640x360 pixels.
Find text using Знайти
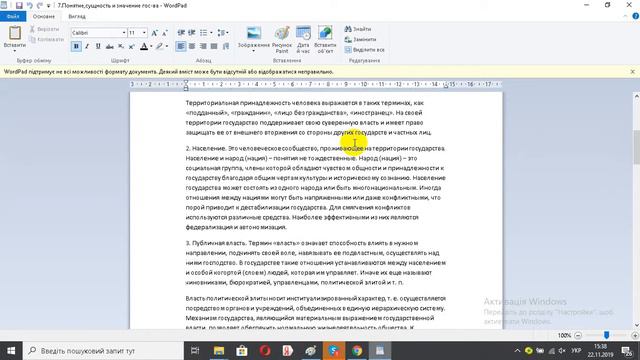click(x=358, y=29)
